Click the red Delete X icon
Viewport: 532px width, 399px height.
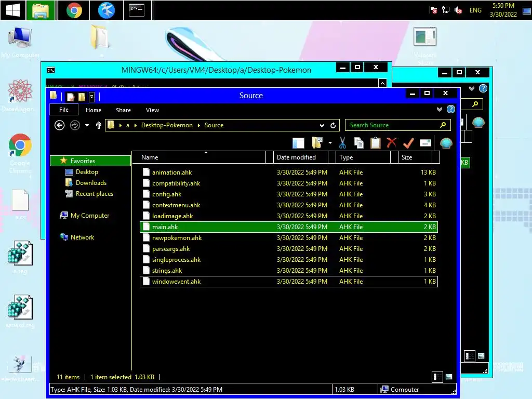392,142
